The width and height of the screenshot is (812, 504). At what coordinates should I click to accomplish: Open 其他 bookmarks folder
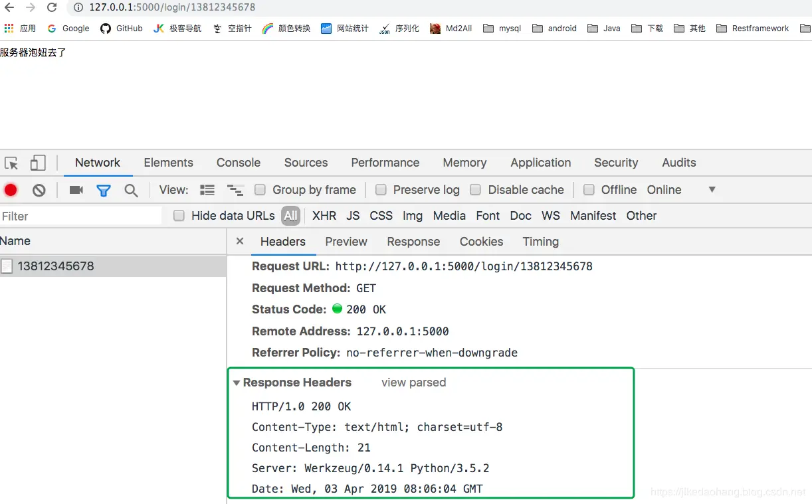pos(690,29)
